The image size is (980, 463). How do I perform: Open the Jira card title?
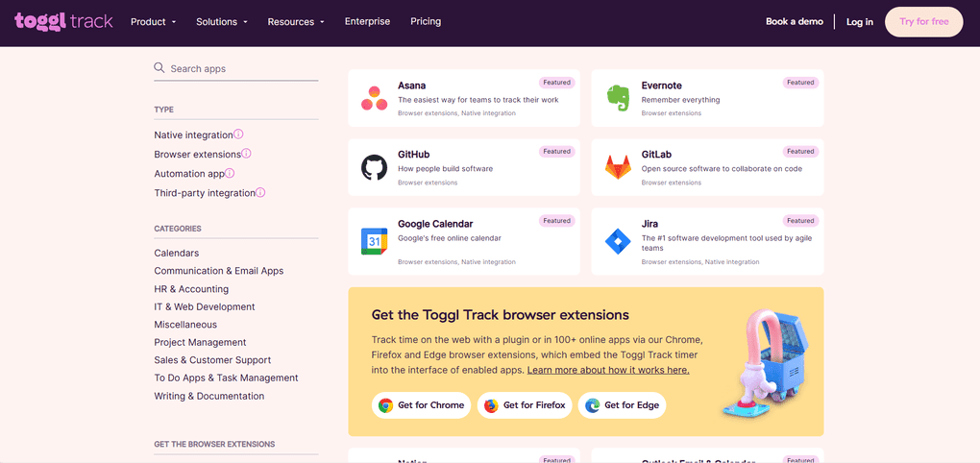pyautogui.click(x=649, y=224)
